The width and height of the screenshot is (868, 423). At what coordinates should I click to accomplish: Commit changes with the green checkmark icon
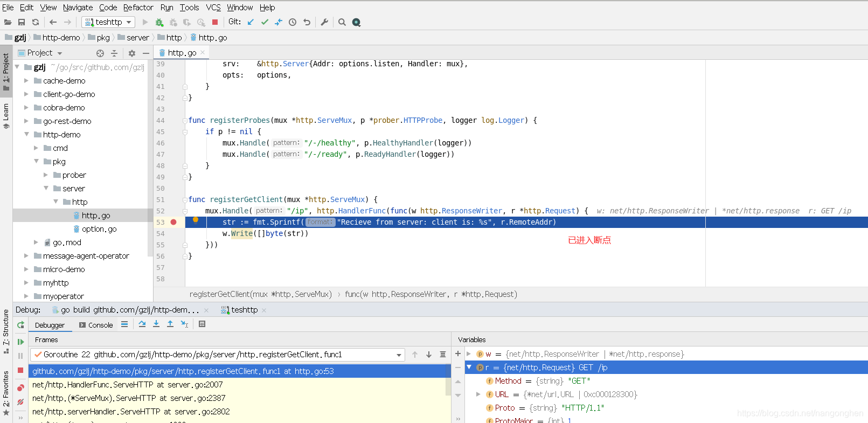pyautogui.click(x=265, y=22)
